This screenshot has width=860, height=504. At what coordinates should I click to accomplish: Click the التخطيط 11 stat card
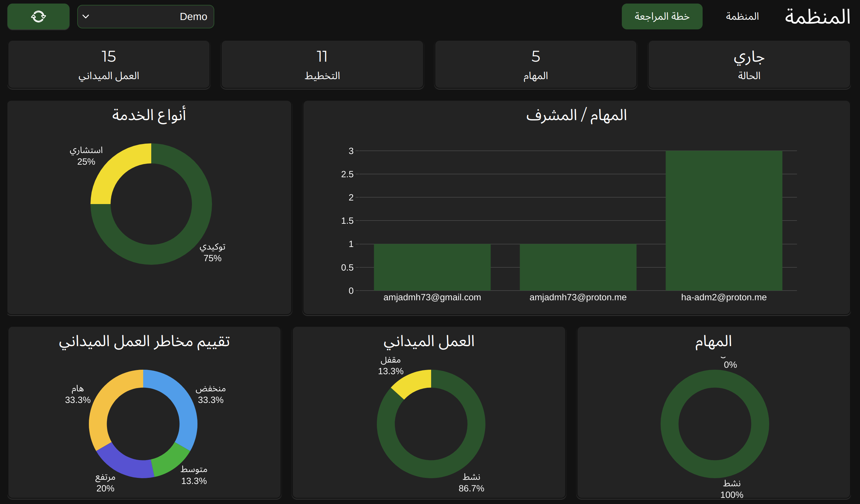[x=322, y=65]
